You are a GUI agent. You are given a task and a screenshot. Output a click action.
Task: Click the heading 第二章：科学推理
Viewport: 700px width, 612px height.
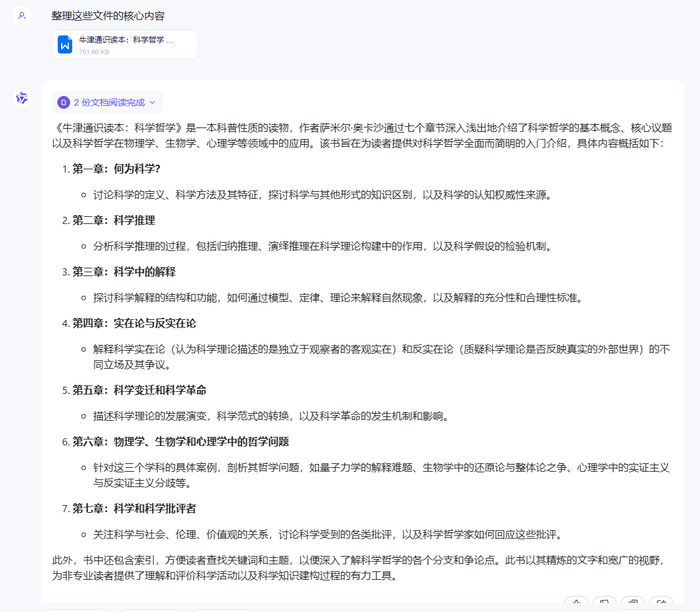click(x=113, y=221)
